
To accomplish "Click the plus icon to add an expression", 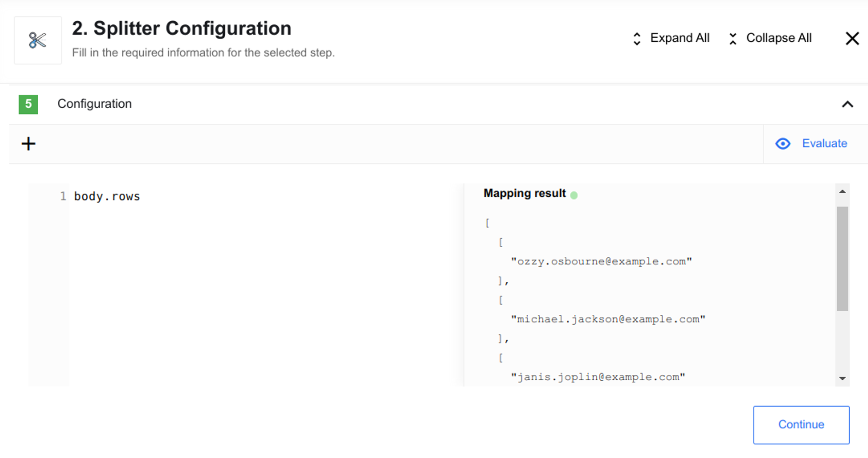I will click(x=29, y=144).
